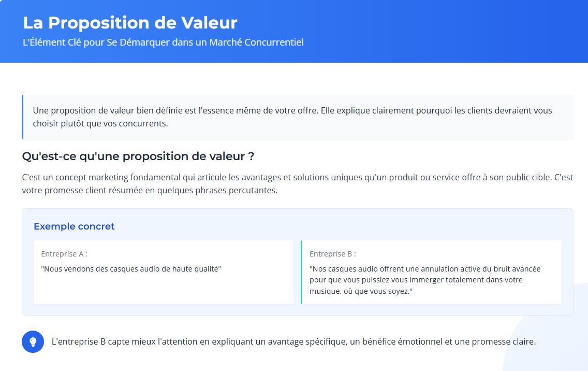Select the Entreprise B annulation active quote
Image resolution: width=588 pixels, height=371 pixels.
point(425,280)
